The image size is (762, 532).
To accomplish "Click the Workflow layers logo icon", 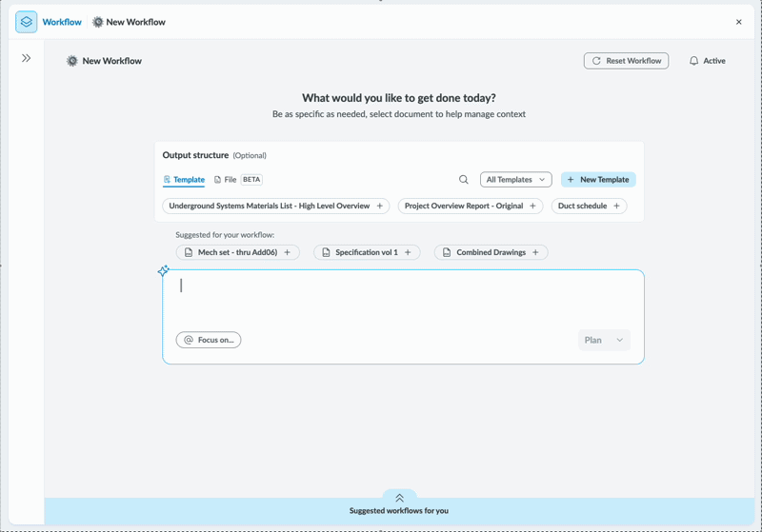I will pyautogui.click(x=26, y=22).
